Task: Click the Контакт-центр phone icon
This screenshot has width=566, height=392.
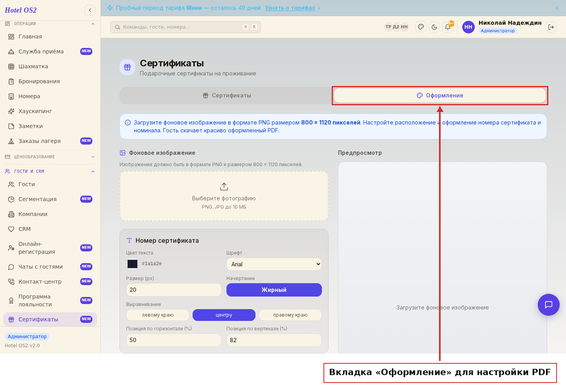Action: 11,282
